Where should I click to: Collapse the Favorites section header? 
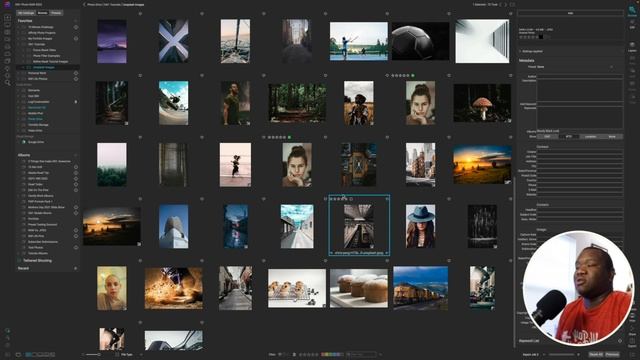[24, 20]
